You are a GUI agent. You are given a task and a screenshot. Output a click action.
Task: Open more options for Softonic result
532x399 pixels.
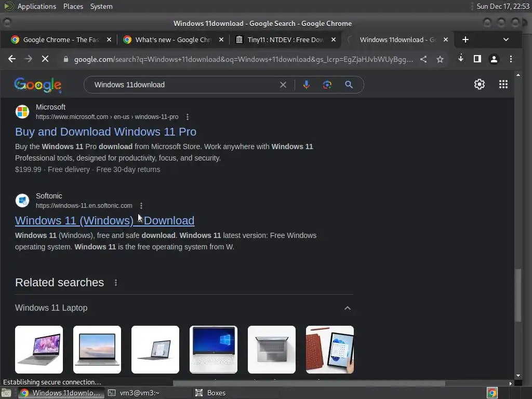(141, 206)
